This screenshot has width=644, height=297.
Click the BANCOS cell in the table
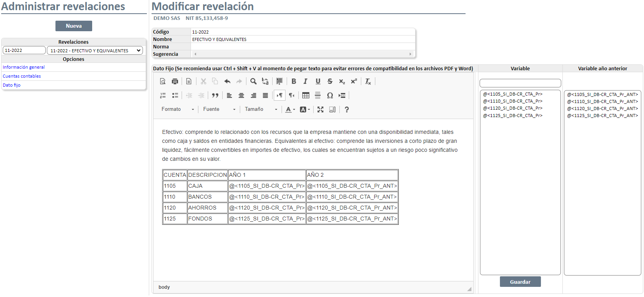[207, 197]
